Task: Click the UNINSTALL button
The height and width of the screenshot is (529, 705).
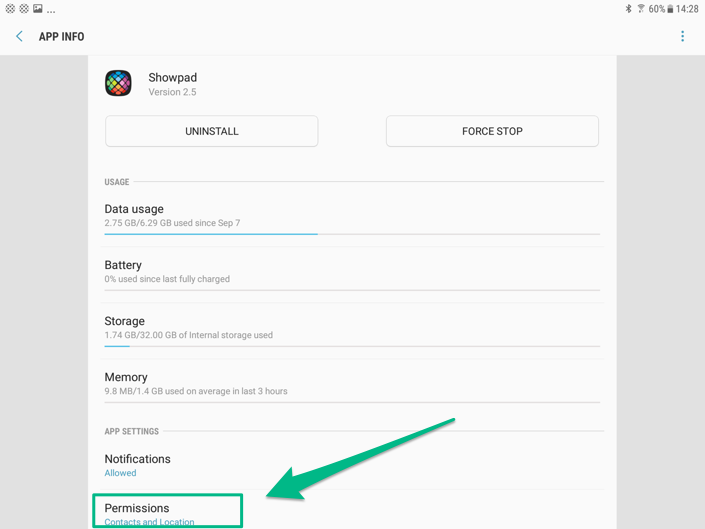Action: (x=212, y=131)
